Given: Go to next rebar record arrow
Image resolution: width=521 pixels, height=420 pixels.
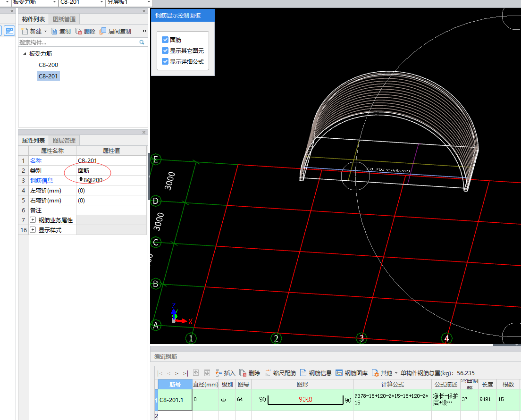Looking at the screenshot, I should pos(177,373).
